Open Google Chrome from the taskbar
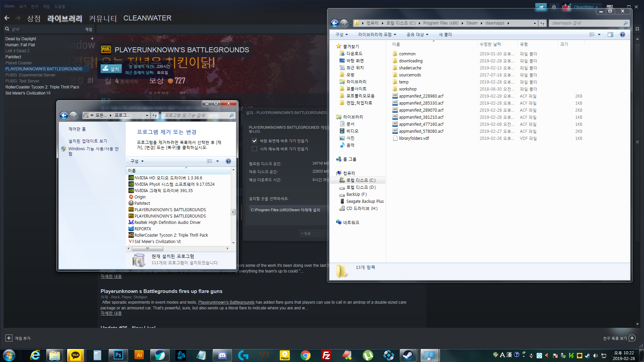The height and width of the screenshot is (362, 644). pyautogui.click(x=305, y=355)
